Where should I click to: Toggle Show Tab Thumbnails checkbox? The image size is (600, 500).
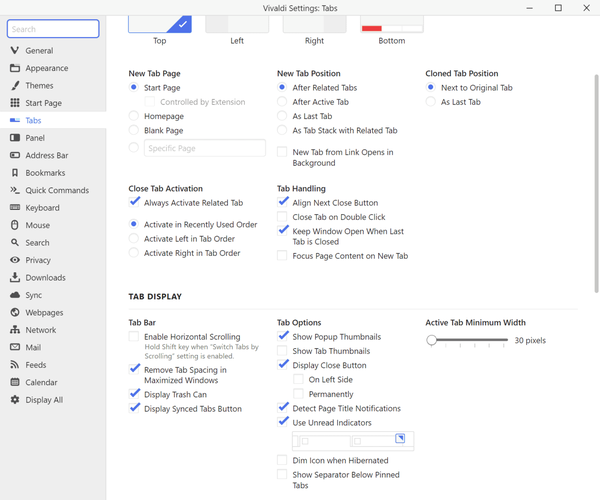283,351
